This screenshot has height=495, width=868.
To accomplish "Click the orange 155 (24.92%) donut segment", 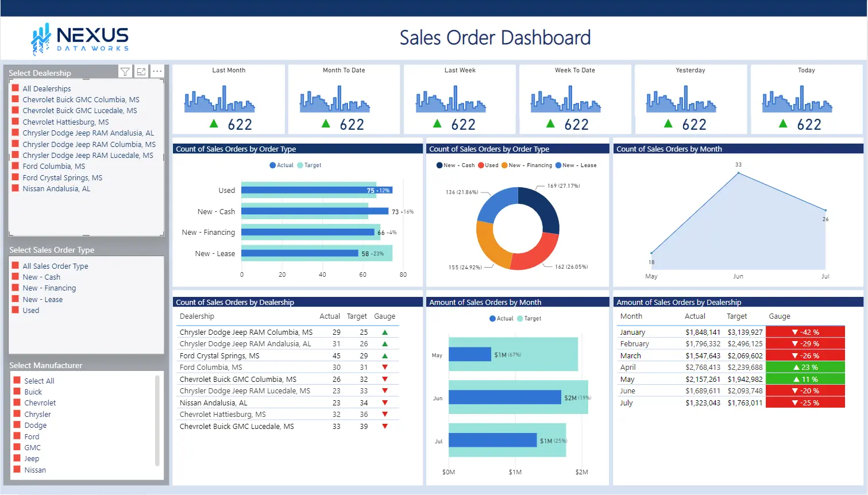I will click(489, 247).
